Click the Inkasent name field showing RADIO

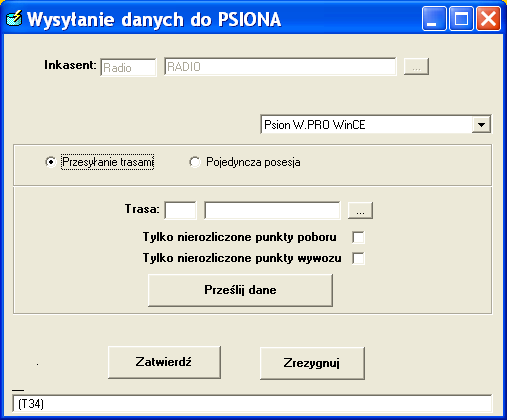tap(280, 66)
